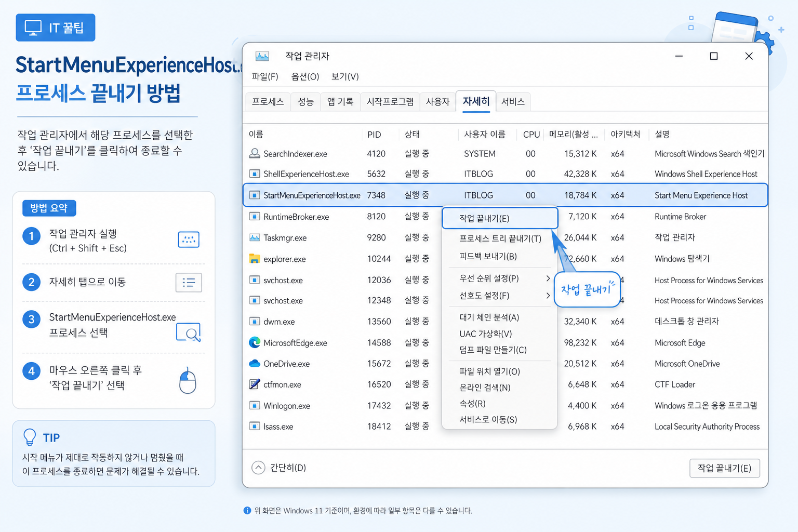
Task: Click the Task Manager title bar icon
Action: tap(262, 56)
